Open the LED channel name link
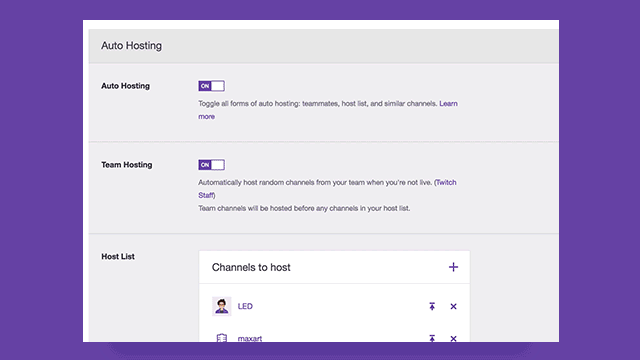The width and height of the screenshot is (640, 360). (x=245, y=306)
